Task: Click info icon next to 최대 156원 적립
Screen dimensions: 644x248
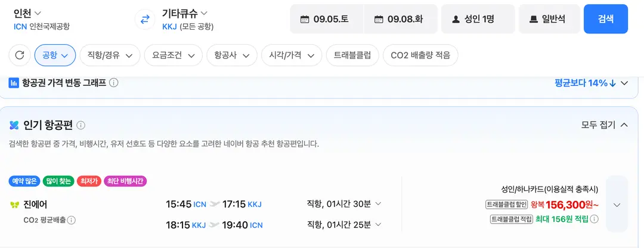Action: point(594,219)
